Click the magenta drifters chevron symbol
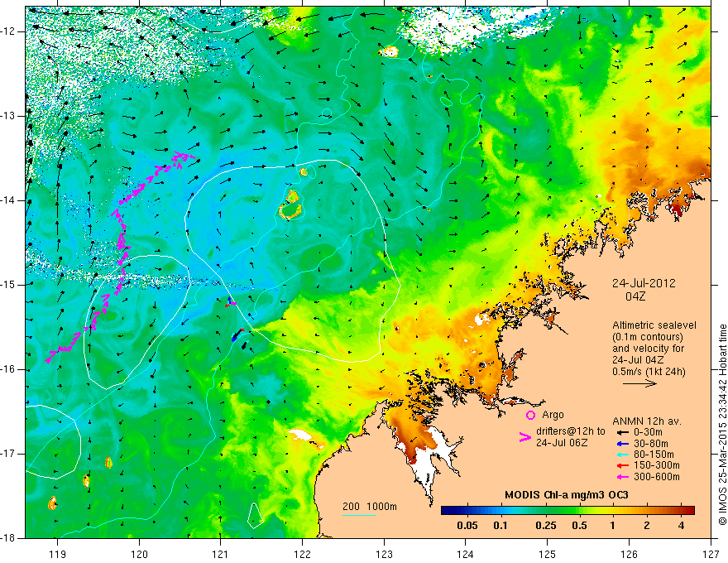This screenshot has height=563, width=728. pos(525,437)
